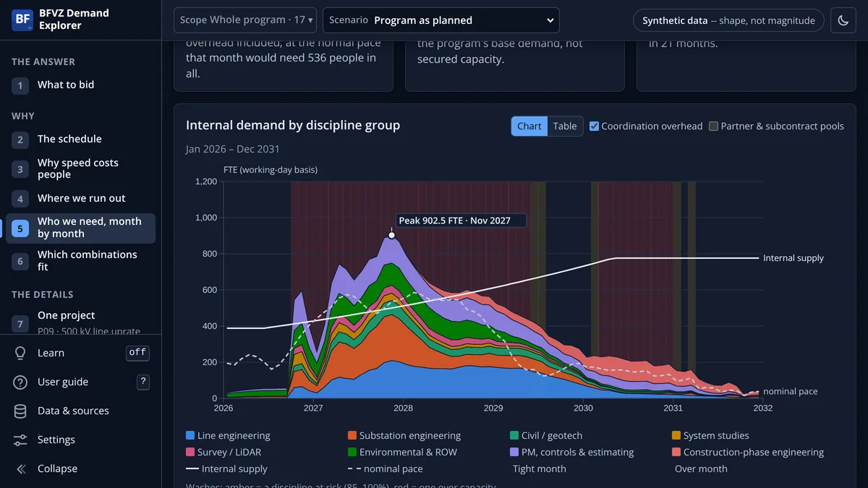Image resolution: width=868 pixels, height=488 pixels.
Task: Click step number 6 badge
Action: click(x=20, y=261)
